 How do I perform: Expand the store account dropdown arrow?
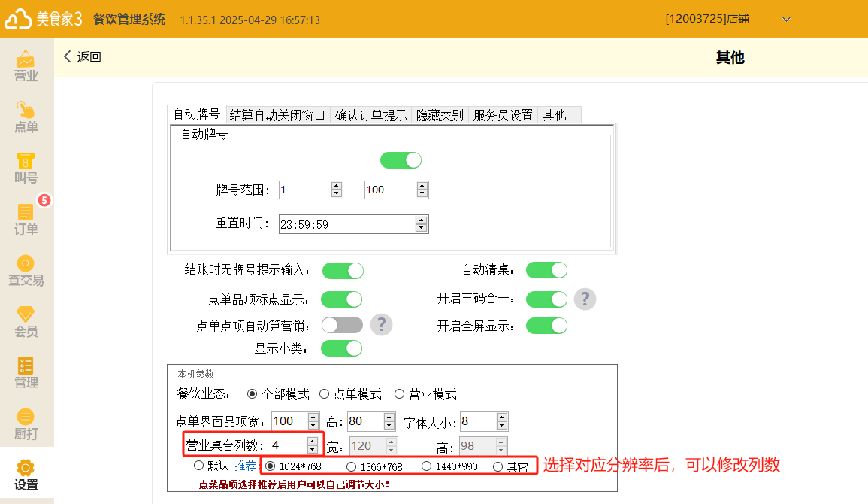point(787,19)
